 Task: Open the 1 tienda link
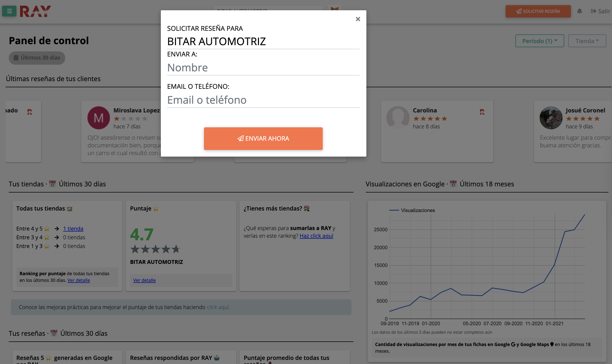[73, 228]
